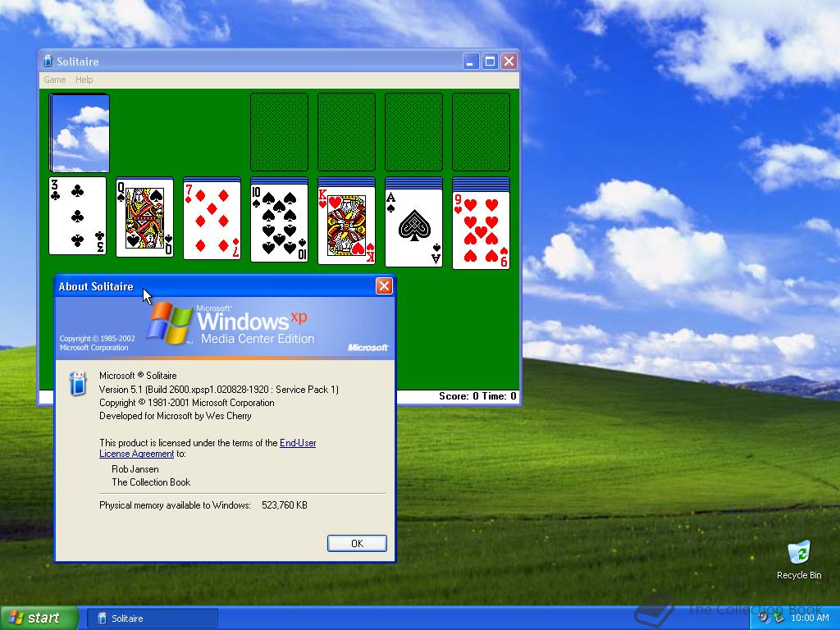Open the Help menu in Solitaire

[x=84, y=80]
